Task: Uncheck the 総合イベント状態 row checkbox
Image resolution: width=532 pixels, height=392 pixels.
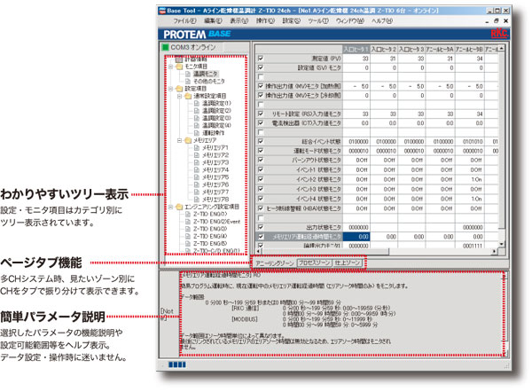Action: tap(261, 141)
